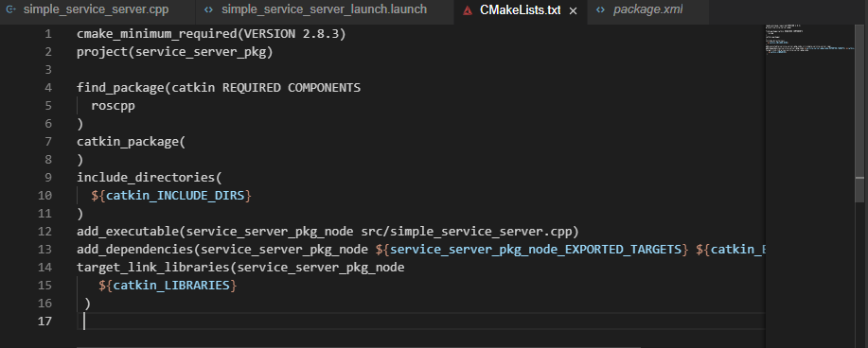Image resolution: width=868 pixels, height=348 pixels.
Task: Click the roscpp text on line 5
Action: pyautogui.click(x=113, y=106)
